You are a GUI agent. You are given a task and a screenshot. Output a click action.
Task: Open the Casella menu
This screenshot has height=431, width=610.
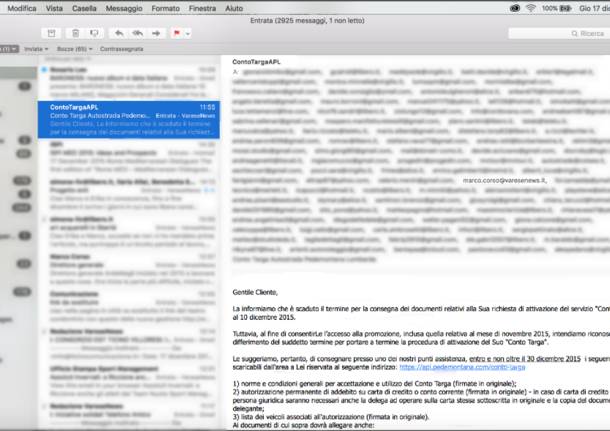click(84, 8)
